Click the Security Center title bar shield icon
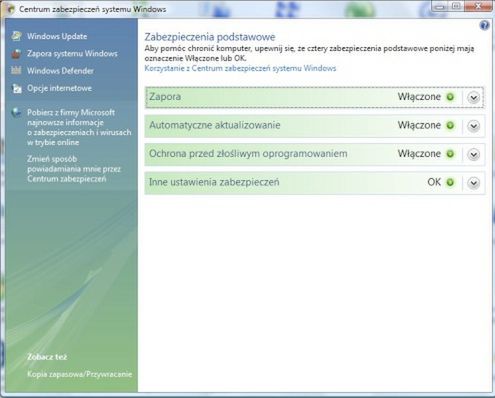The height and width of the screenshot is (398, 495). (11, 9)
